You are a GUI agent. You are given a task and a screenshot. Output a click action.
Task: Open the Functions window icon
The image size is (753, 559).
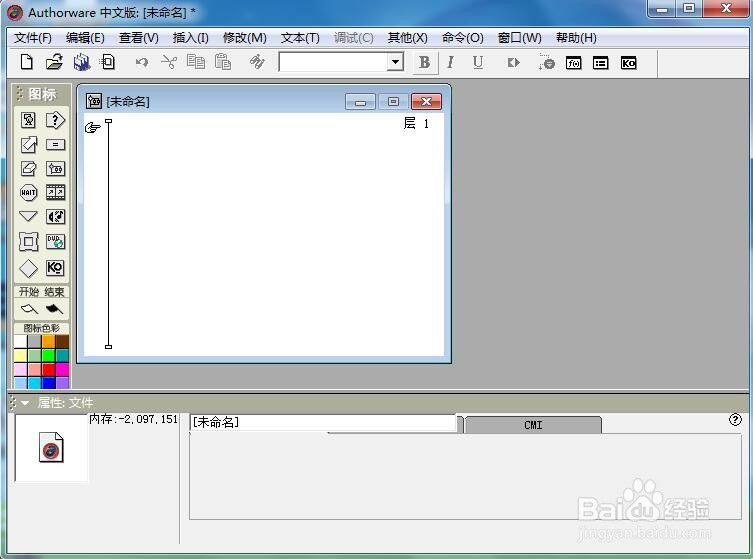pyautogui.click(x=573, y=63)
